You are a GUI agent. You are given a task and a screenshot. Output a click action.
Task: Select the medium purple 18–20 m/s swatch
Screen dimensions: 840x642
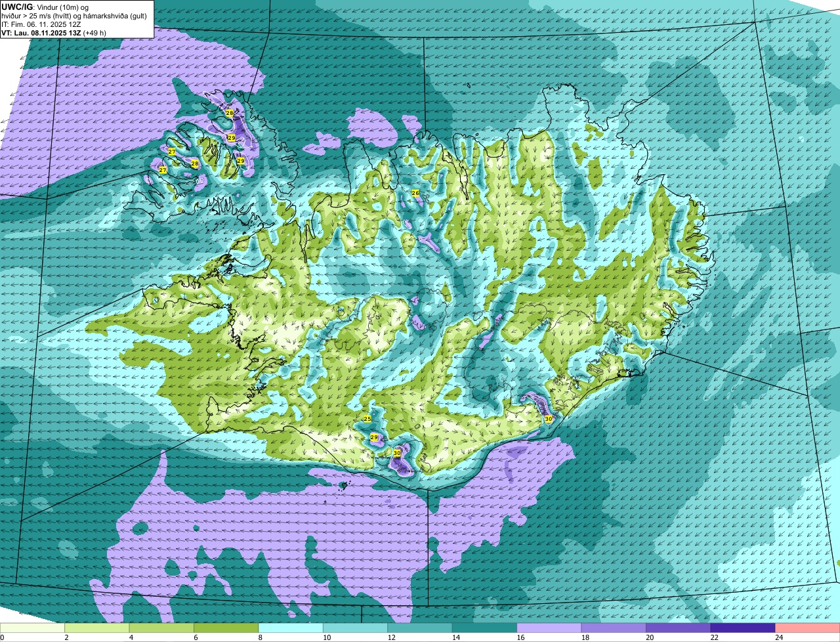(x=614, y=628)
